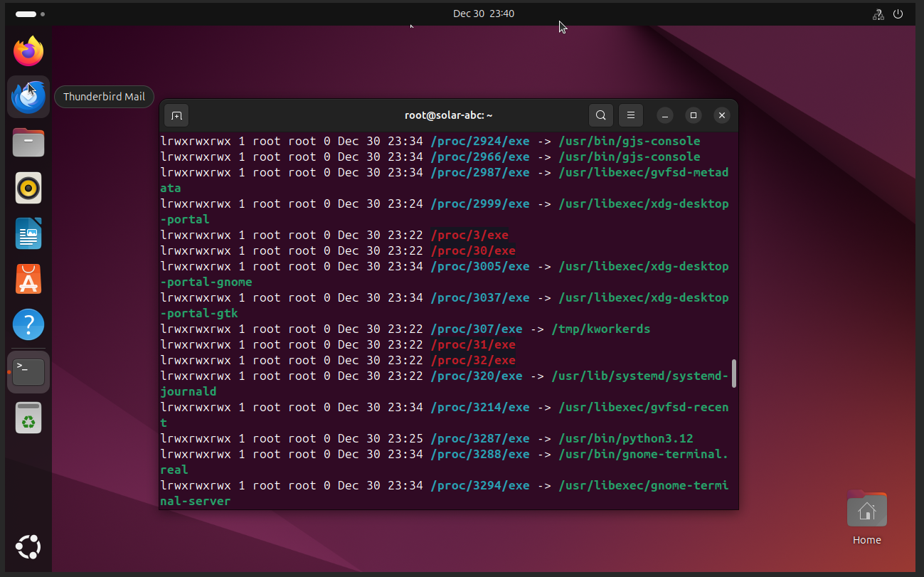Click the /proc/2966/exe entry
Image resolution: width=924 pixels, height=577 pixels.
480,157
